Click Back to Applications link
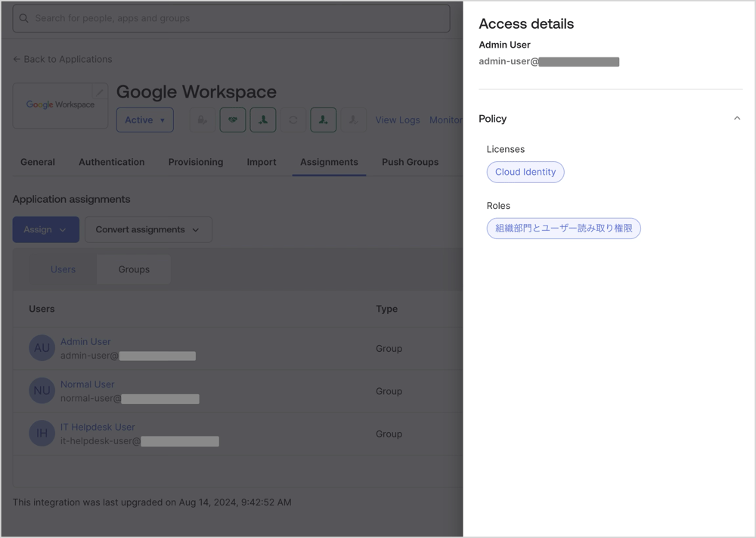The image size is (756, 538). 62,59
